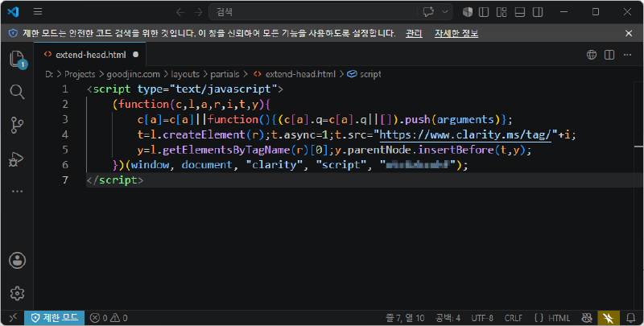
Task: Click line number 1 in the gutter
Action: click(x=65, y=89)
